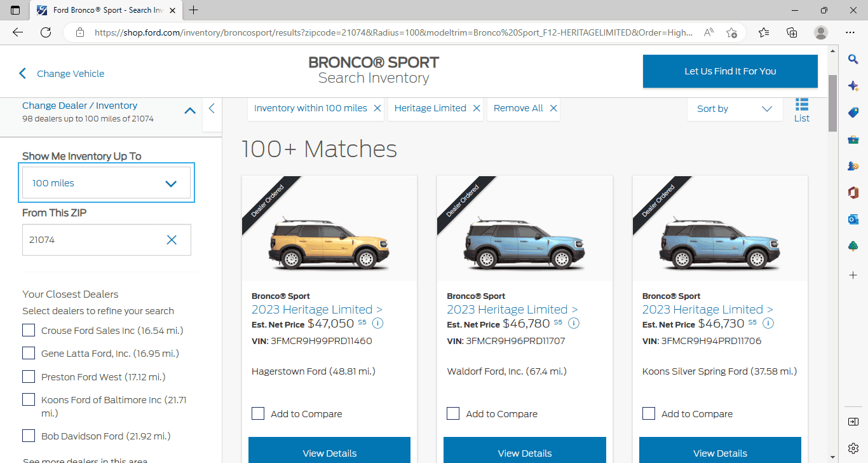This screenshot has width=868, height=463.
Task: Click Let Us Find It For You
Action: coord(729,71)
